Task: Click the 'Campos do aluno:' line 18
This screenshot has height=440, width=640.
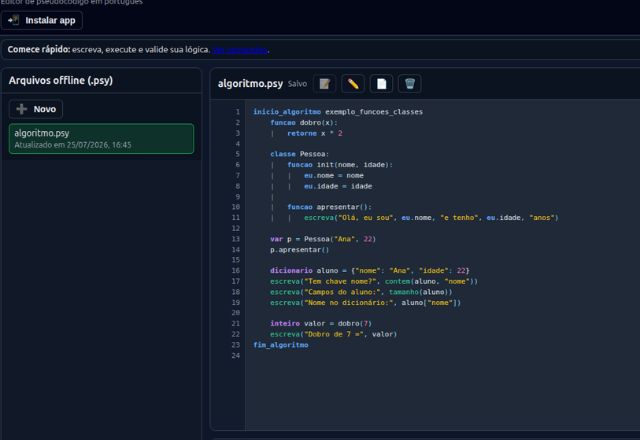Action: click(x=361, y=292)
